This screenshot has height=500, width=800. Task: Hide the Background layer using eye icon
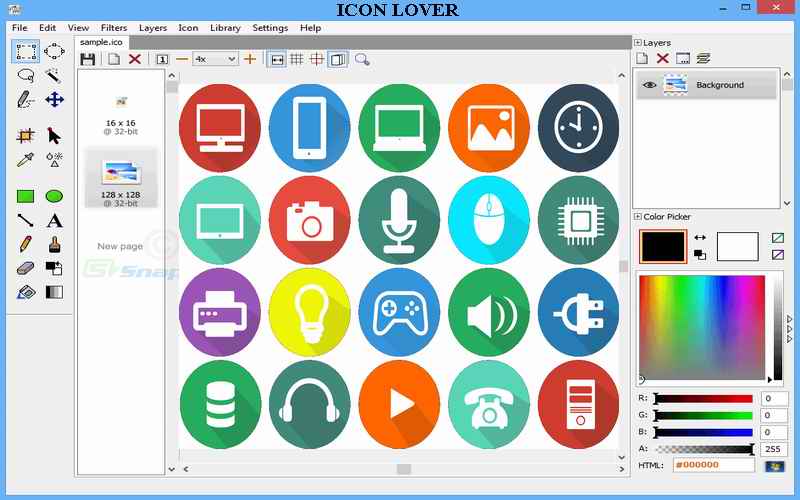(650, 86)
